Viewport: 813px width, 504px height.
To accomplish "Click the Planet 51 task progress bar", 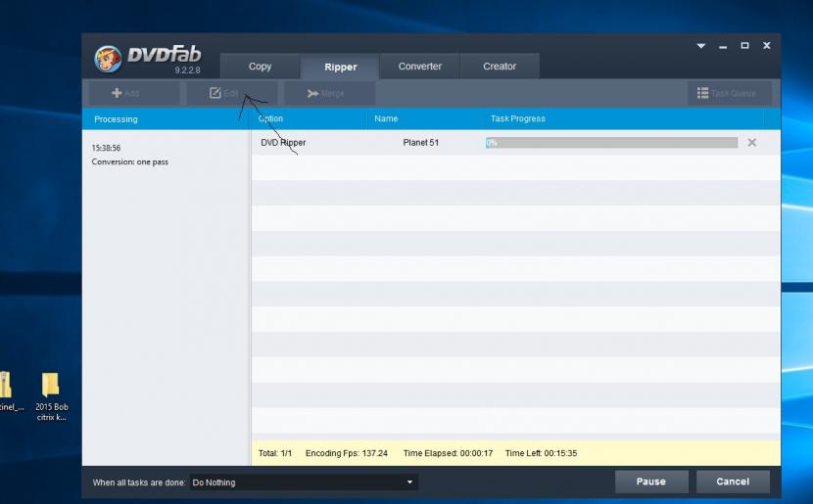I will 611,143.
